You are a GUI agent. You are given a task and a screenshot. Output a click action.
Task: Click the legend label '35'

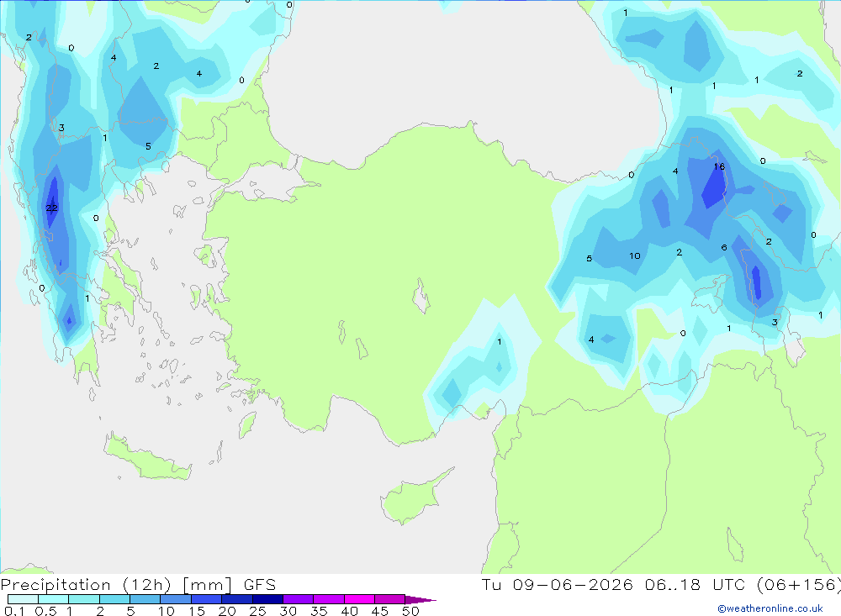[x=319, y=611]
